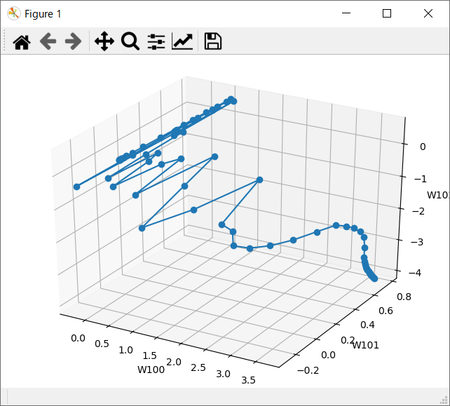Click the window resize grip in the corner
Viewport: 450px width, 406px height.
444,400
